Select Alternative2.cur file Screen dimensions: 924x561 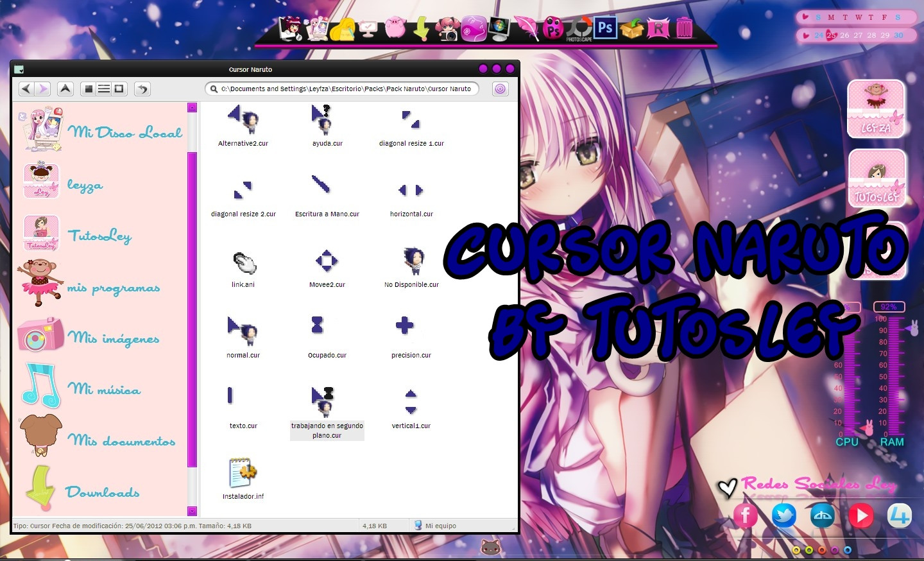coord(243,126)
